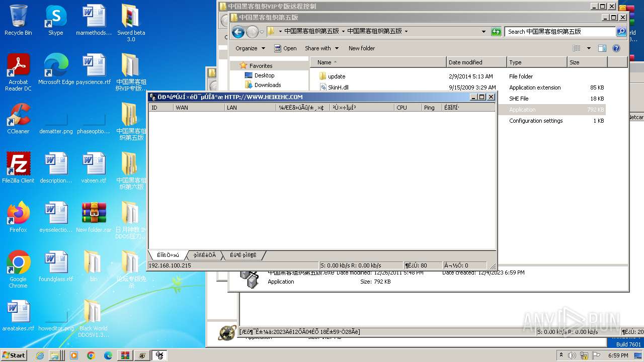This screenshot has height=362, width=644.
Task: Click the Change your view icon
Action: (x=577, y=48)
